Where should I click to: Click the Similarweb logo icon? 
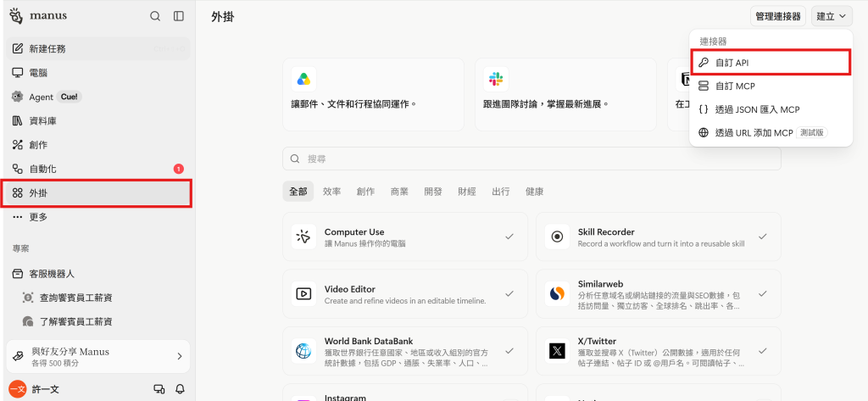(x=557, y=294)
